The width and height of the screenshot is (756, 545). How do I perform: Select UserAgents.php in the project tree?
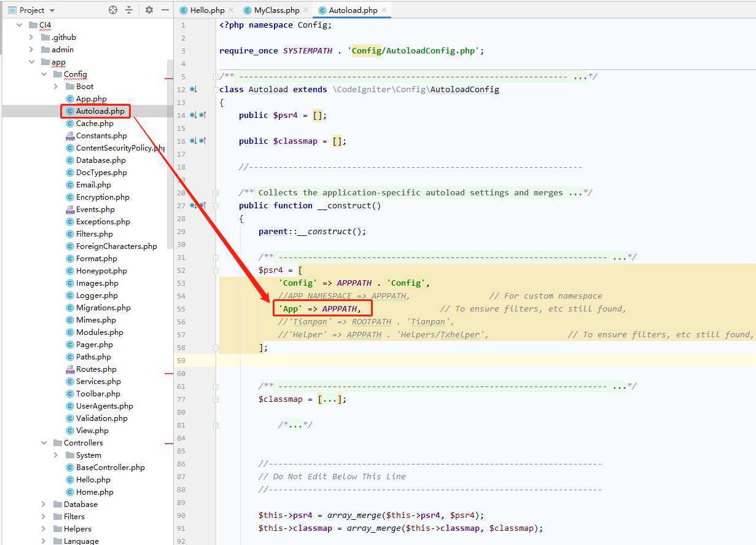pyautogui.click(x=104, y=406)
